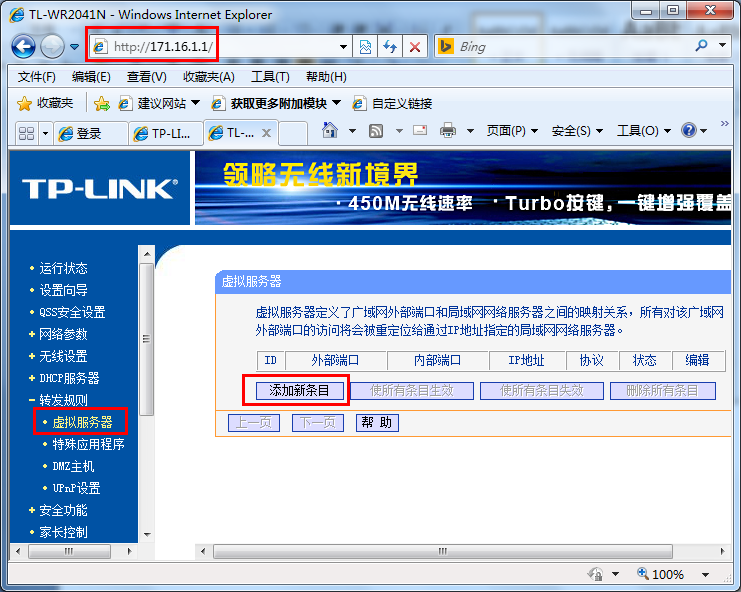Open the search provider dropdown arrow
The width and height of the screenshot is (741, 592).
(722, 46)
